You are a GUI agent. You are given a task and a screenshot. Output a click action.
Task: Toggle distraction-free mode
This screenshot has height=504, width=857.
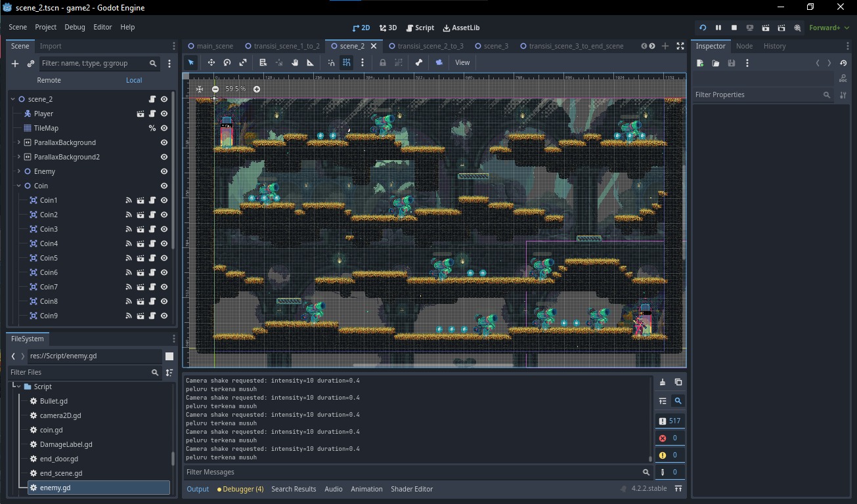click(680, 46)
